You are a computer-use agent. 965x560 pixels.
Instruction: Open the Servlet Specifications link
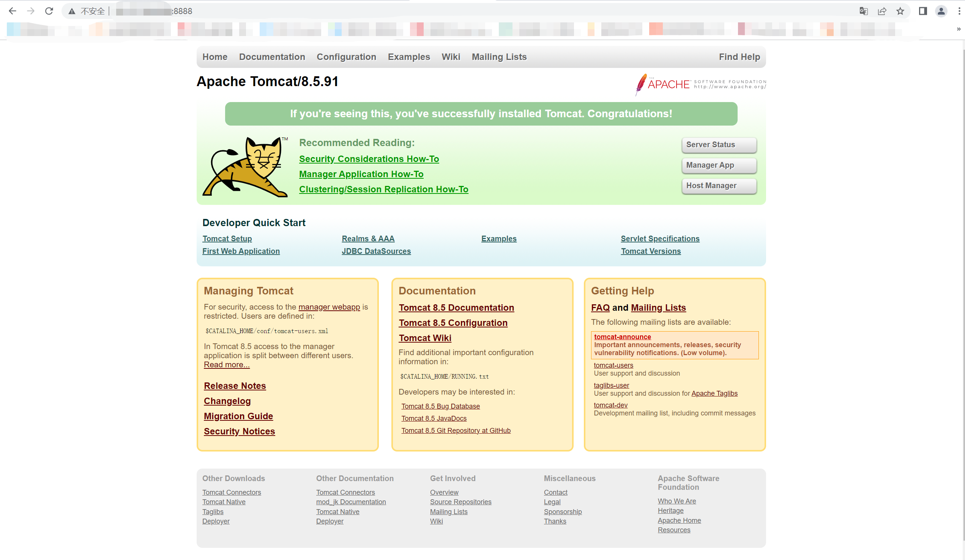660,239
